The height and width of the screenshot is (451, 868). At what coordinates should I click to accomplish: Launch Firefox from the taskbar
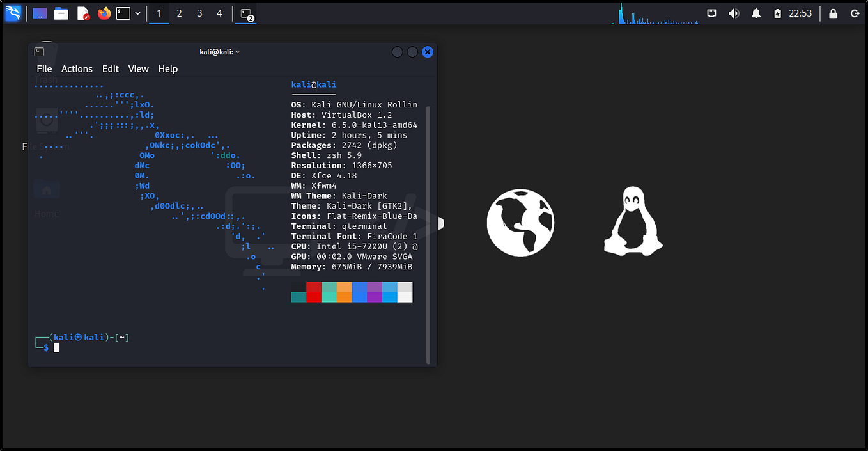click(x=104, y=13)
